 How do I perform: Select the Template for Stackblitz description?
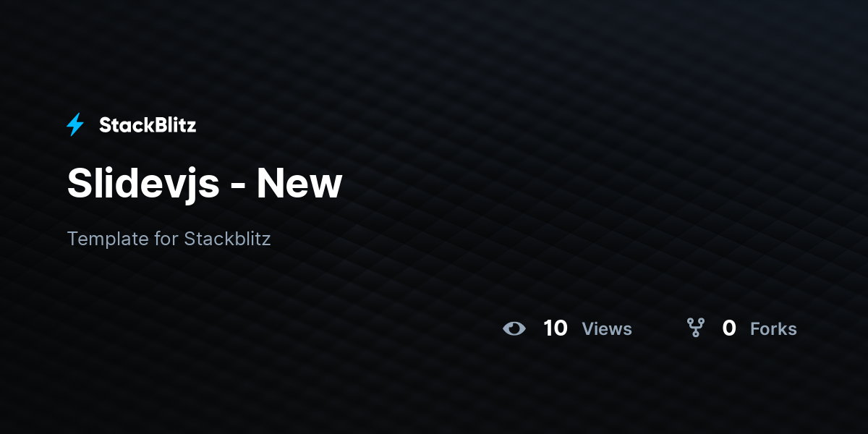[x=169, y=239]
